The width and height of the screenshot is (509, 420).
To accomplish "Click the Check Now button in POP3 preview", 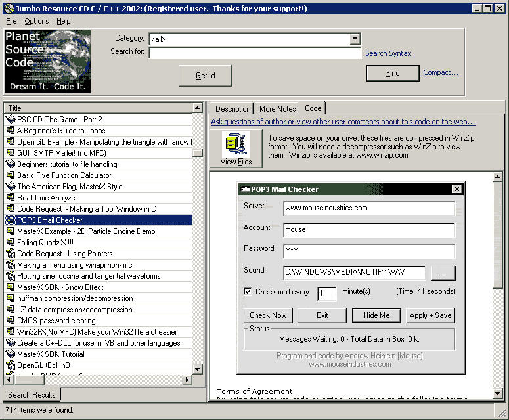I will pyautogui.click(x=268, y=315).
